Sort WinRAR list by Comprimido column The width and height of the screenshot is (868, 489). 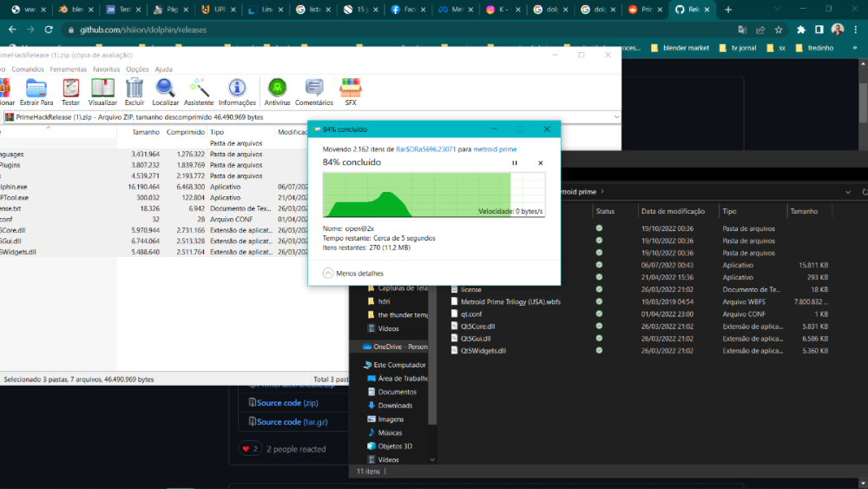(x=186, y=132)
